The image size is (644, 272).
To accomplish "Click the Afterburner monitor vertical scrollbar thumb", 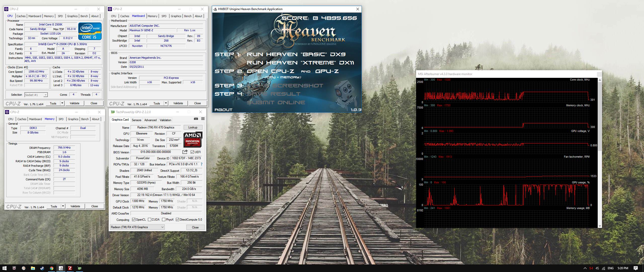I will tap(600, 116).
